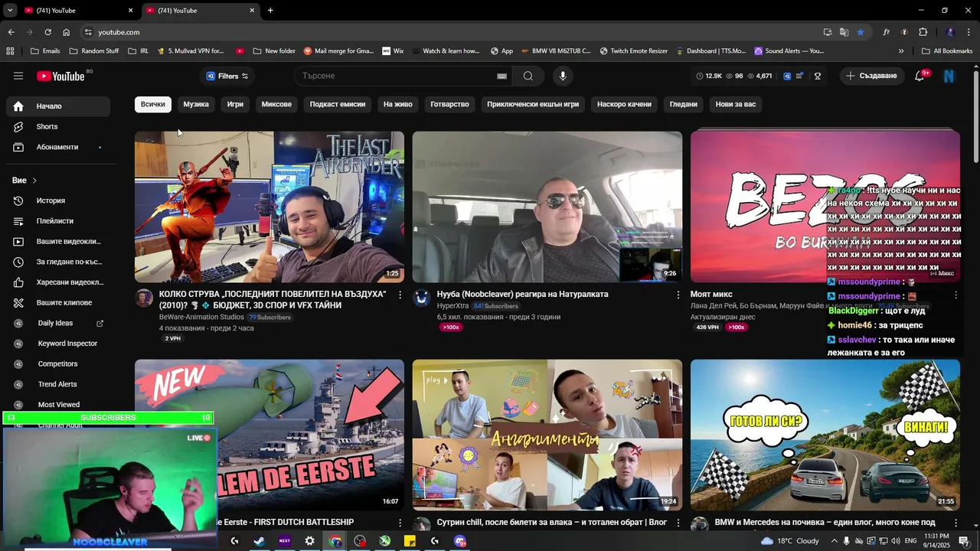Open a new Chrome tab with plus
The height and width of the screenshot is (551, 980).
click(x=270, y=10)
